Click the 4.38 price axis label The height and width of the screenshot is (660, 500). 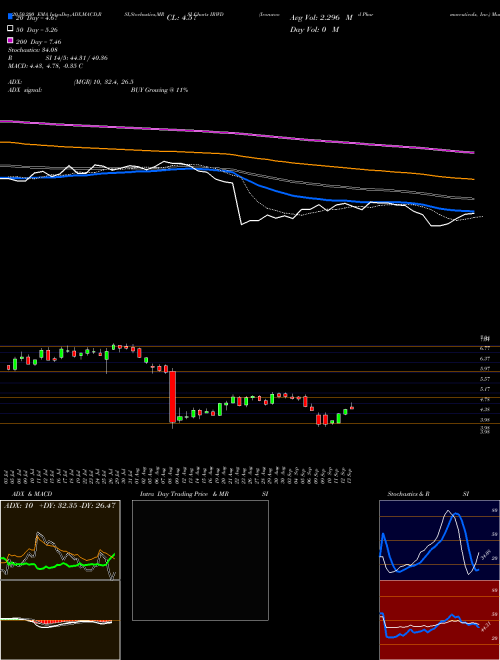[x=485, y=409]
